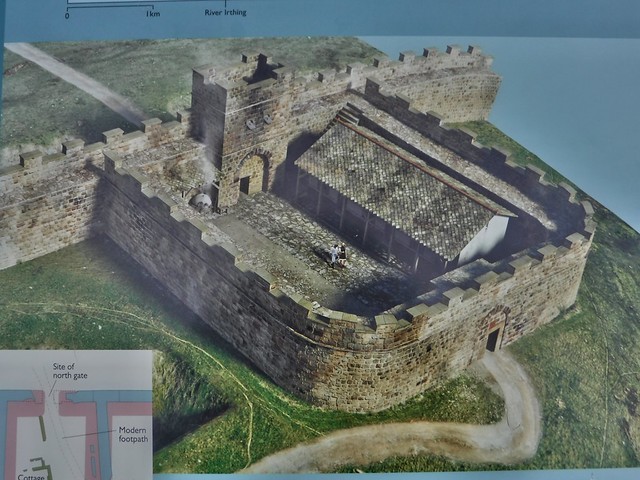Click the "1km" scale bar marker
The width and height of the screenshot is (640, 480).
(x=152, y=15)
